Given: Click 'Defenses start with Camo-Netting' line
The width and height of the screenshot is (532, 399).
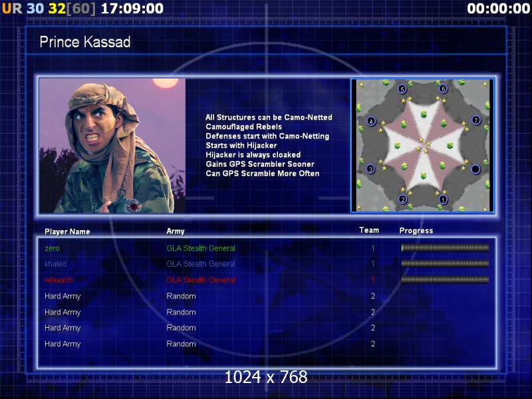Looking at the screenshot, I should [267, 136].
